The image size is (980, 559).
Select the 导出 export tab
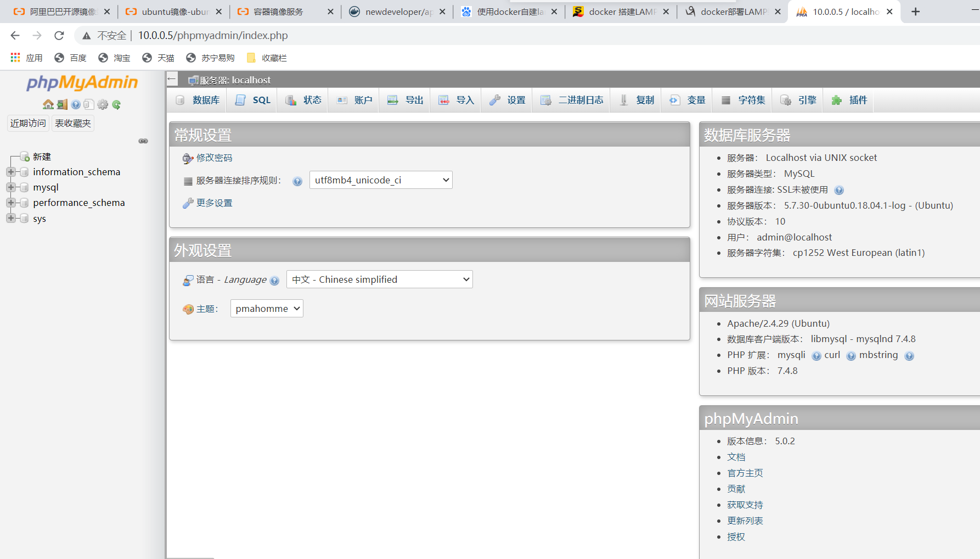coord(405,100)
